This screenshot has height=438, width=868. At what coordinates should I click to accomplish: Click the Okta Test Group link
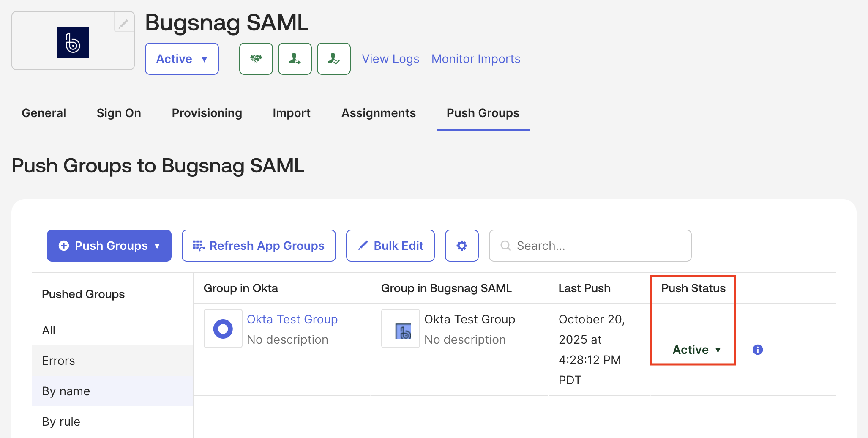click(x=292, y=319)
